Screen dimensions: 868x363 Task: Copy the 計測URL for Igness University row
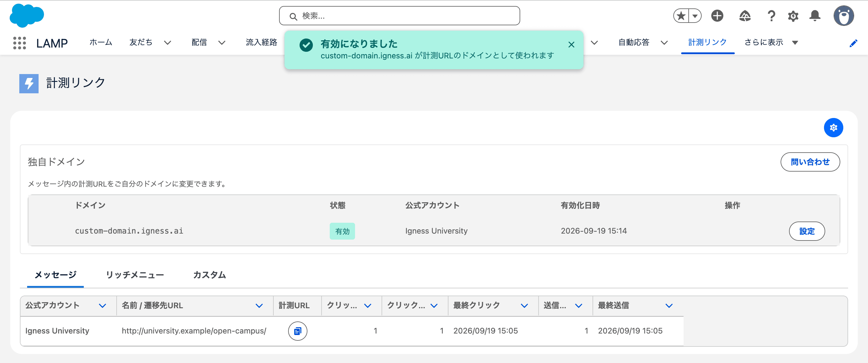[297, 331]
